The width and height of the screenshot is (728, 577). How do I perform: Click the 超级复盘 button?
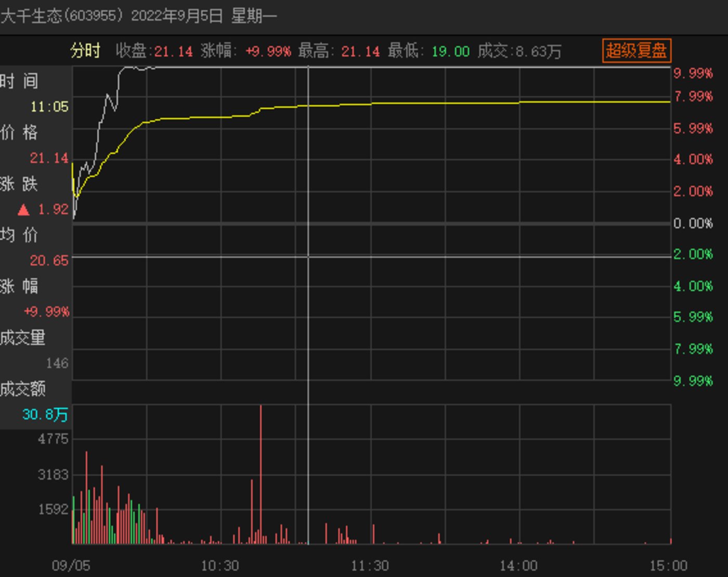click(636, 50)
